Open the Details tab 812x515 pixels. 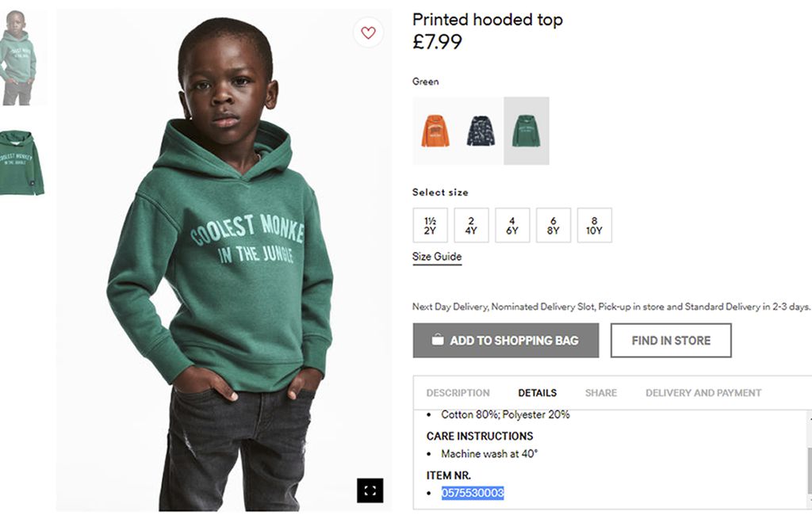538,393
